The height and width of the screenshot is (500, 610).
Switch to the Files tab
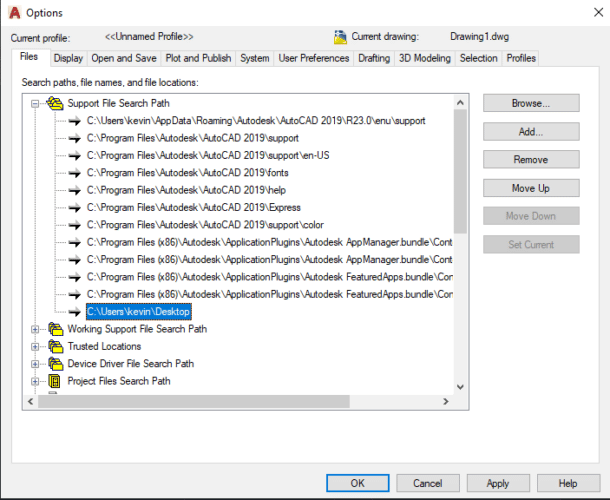pos(29,57)
